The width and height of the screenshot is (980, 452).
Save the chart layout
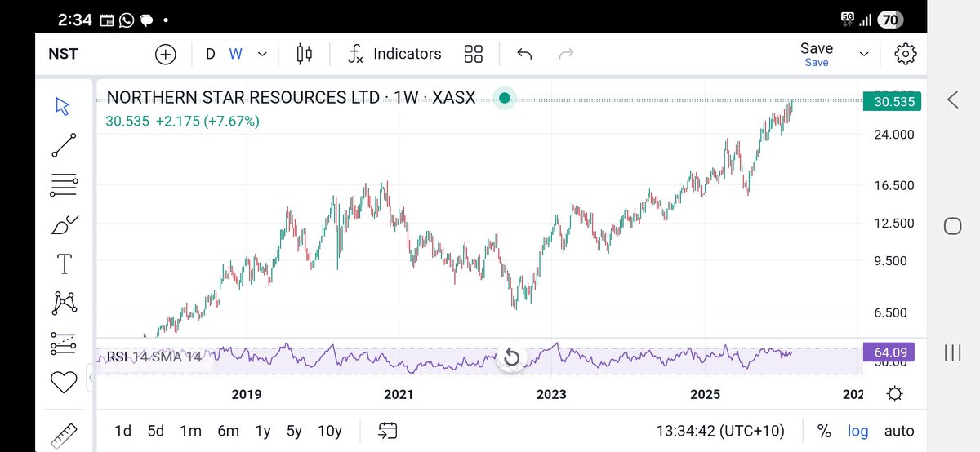click(817, 54)
